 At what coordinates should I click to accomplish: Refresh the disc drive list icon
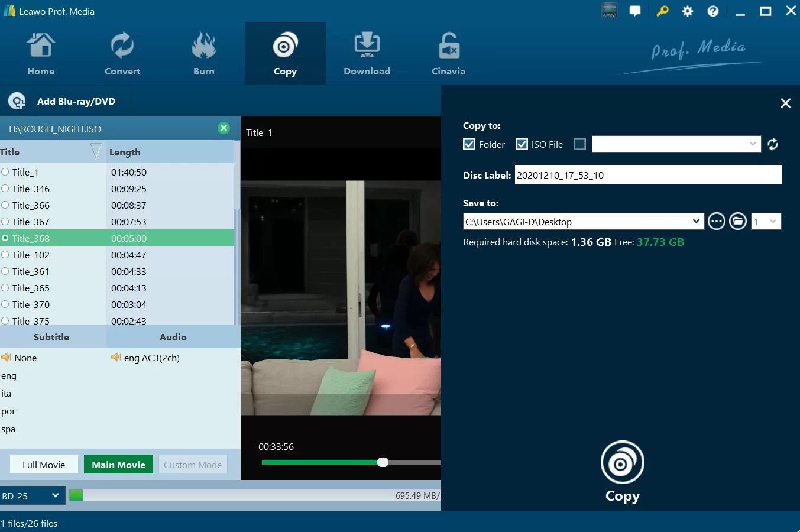pyautogui.click(x=773, y=144)
